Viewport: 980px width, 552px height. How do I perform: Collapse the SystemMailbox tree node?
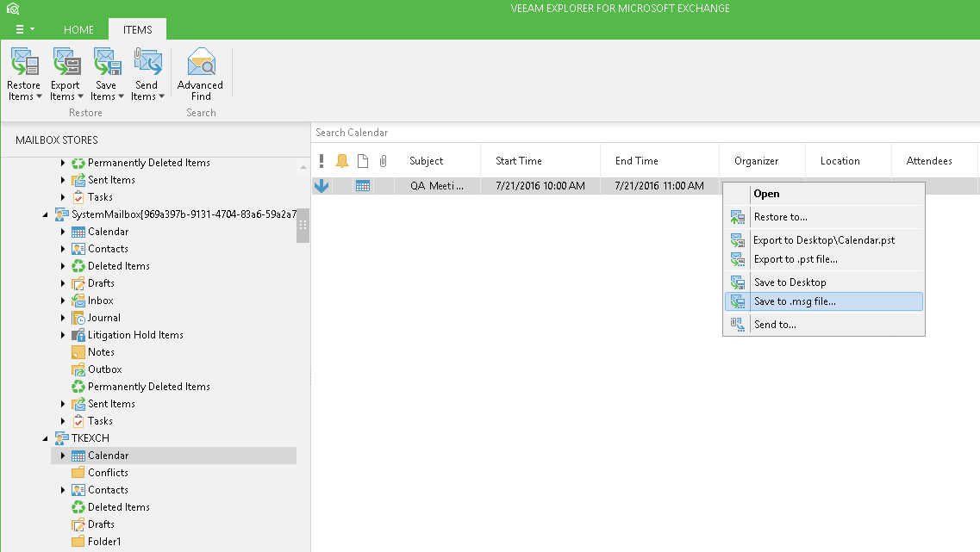tap(45, 214)
